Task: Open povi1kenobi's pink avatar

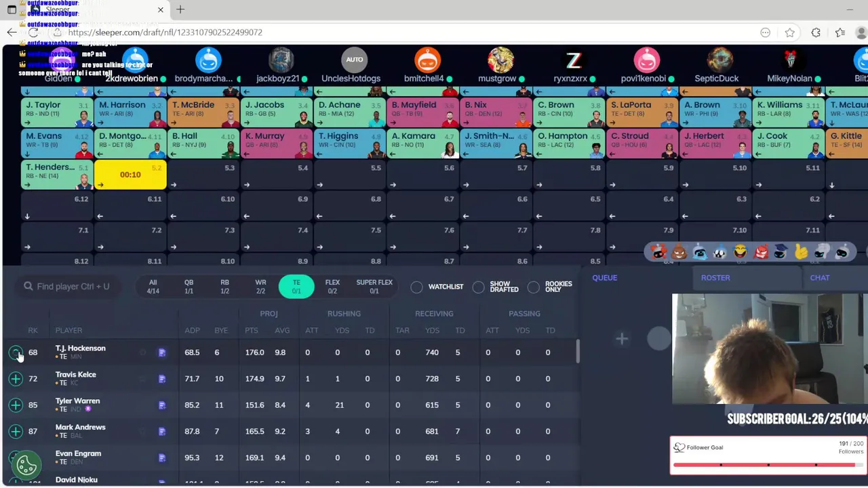Action: coord(647,60)
